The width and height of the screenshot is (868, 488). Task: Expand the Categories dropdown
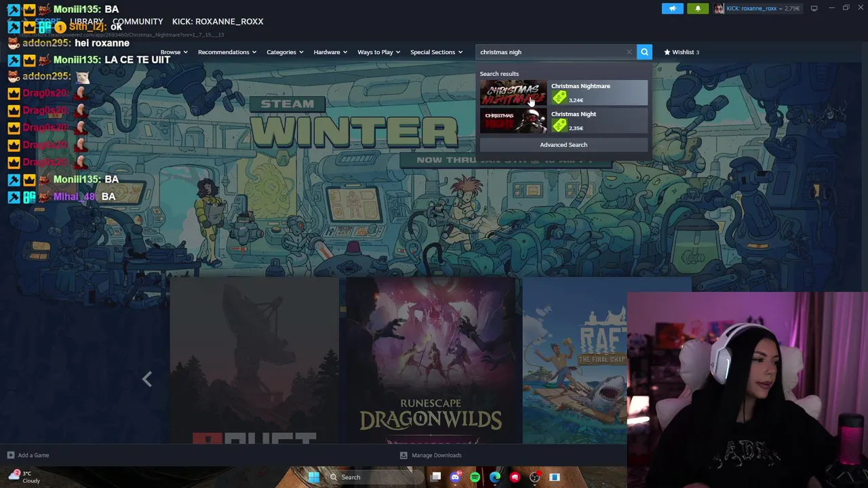click(284, 52)
